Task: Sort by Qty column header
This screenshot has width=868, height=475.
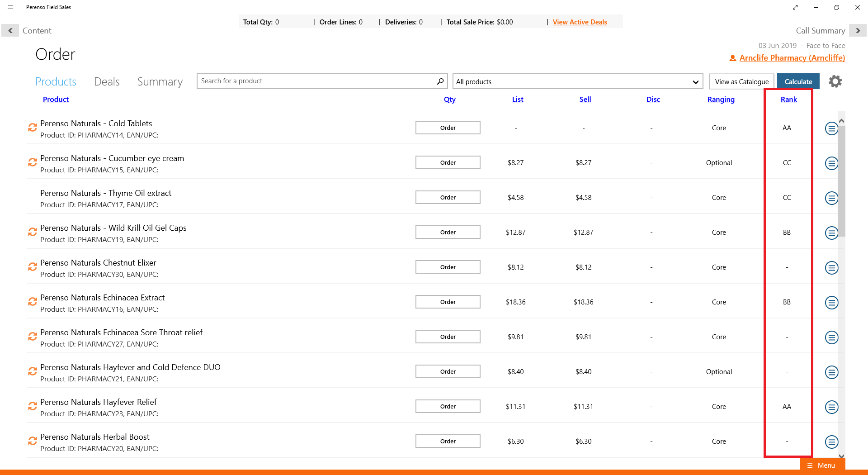Action: [449, 100]
